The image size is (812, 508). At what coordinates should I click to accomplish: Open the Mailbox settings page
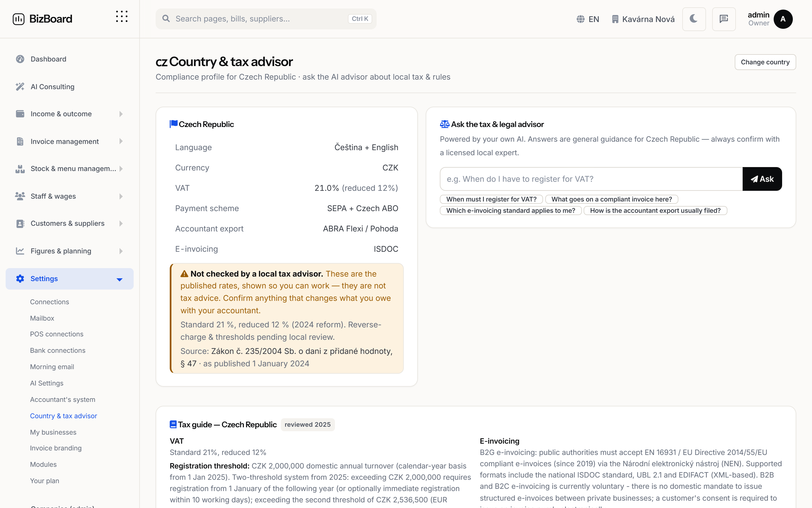42,318
